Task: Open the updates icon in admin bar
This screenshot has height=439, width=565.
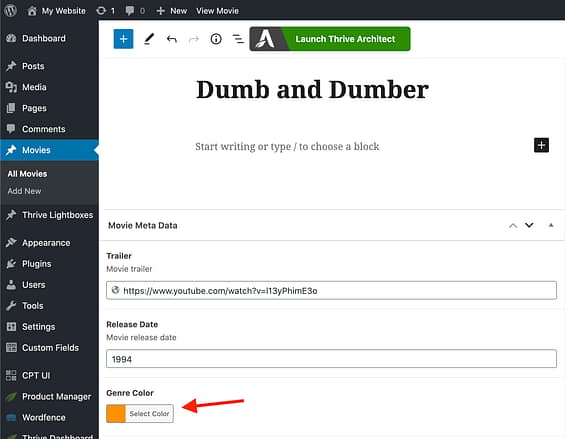Action: 105,11
